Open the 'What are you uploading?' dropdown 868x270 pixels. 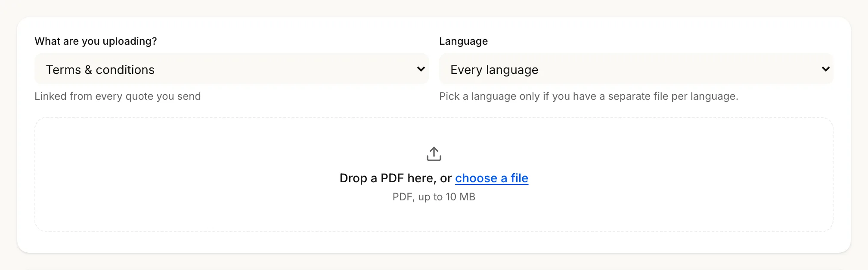232,69
